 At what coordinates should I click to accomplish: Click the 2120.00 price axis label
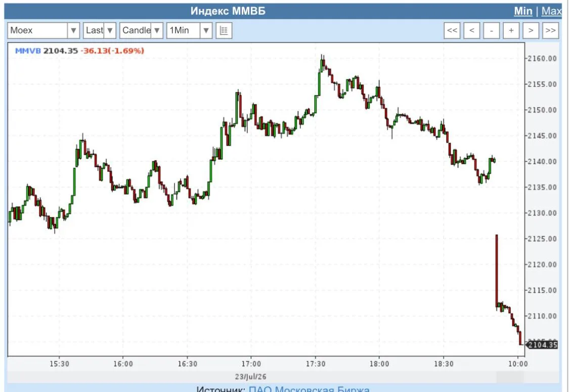pos(542,265)
